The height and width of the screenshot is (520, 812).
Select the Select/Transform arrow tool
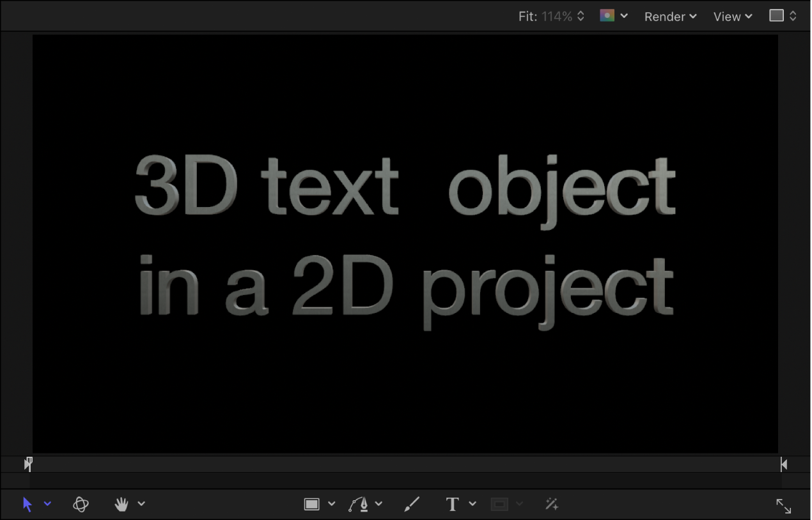tap(27, 504)
